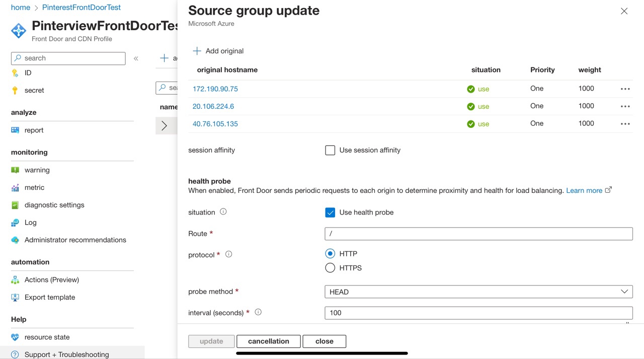644x359 pixels.
Task: Open the Administrator recommendations cloud icon
Action: 15,240
